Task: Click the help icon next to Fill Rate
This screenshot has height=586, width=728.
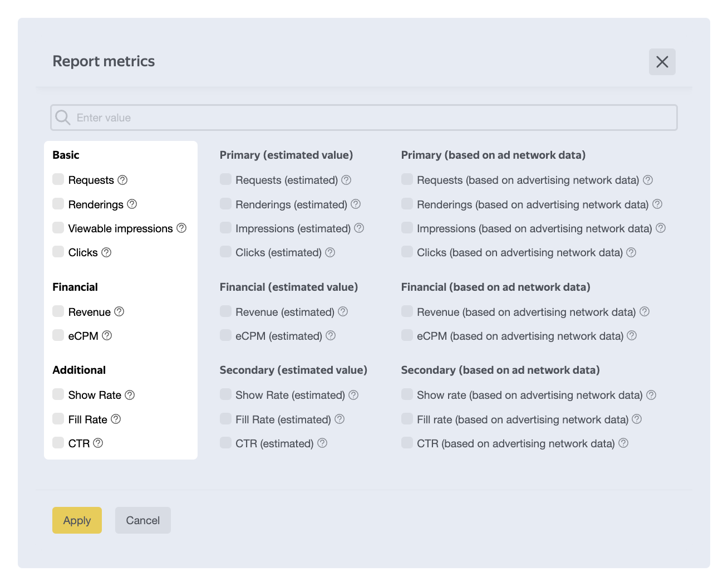Action: [116, 419]
